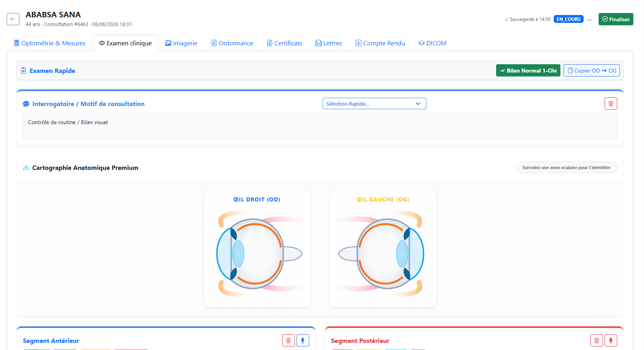Click the right eye (OD) anatomical diagram
The height and width of the screenshot is (350, 644).
(257, 253)
